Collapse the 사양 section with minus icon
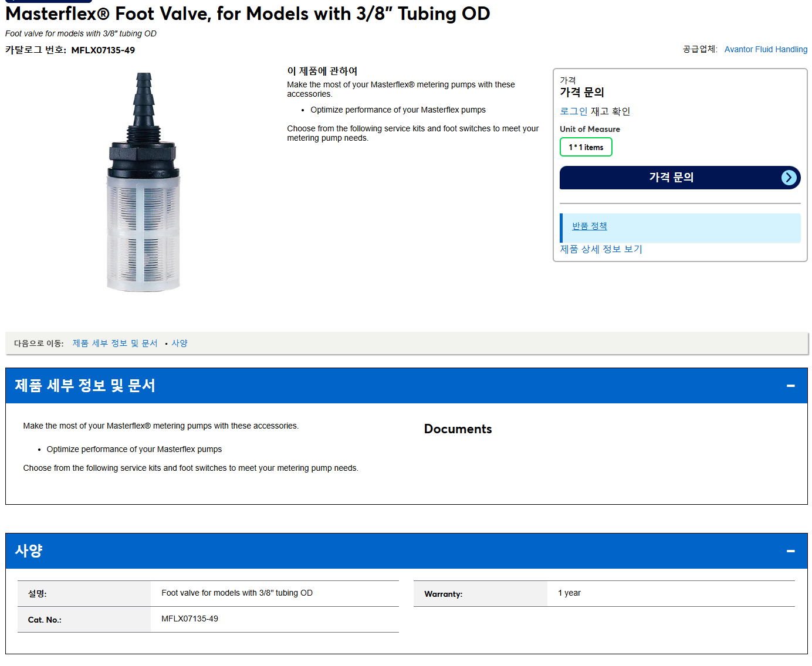The width and height of the screenshot is (812, 666). click(790, 551)
